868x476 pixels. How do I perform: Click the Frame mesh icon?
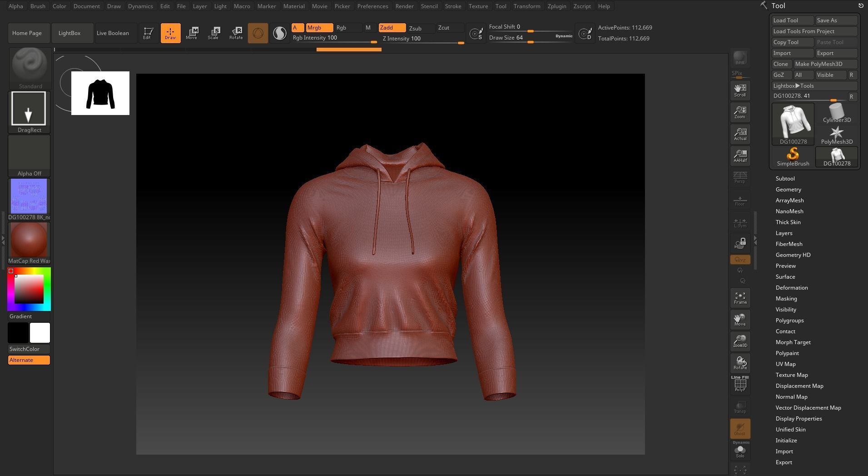pyautogui.click(x=740, y=298)
